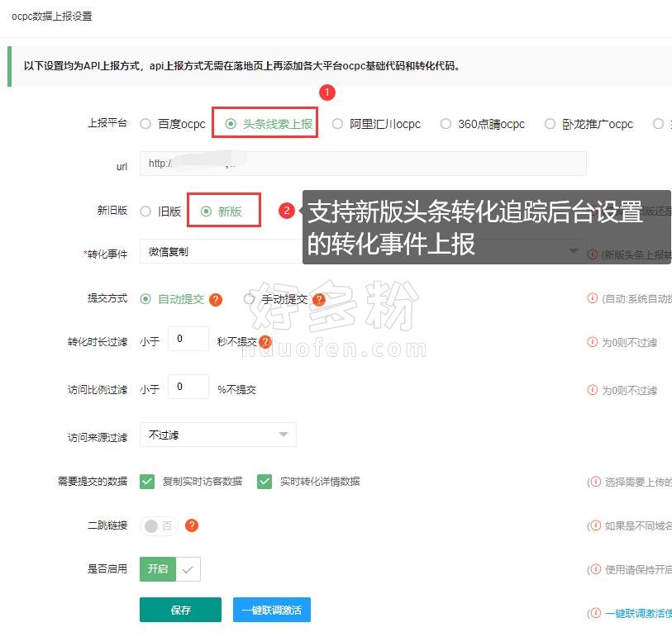The height and width of the screenshot is (637, 672).
Task: Click the 转化时长过滤 seconds input field
Action: [188, 339]
